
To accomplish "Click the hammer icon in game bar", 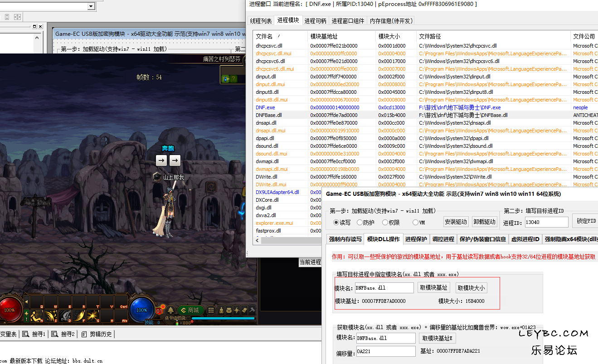I will (x=252, y=310).
